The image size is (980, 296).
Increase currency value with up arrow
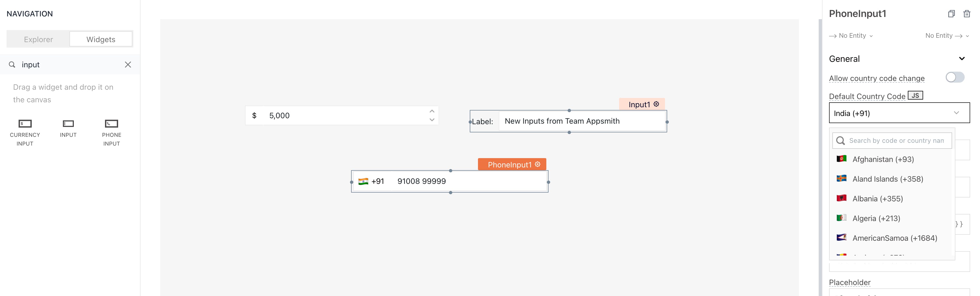(432, 111)
